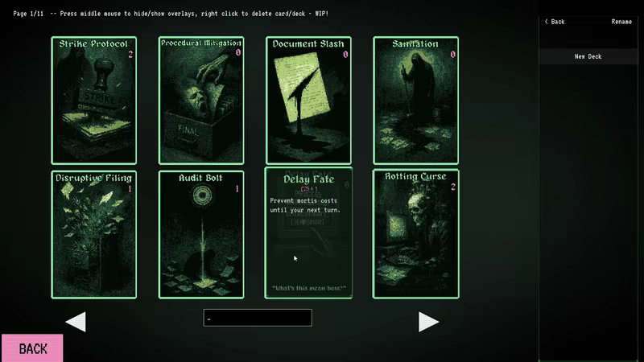Click the Audit Bolt card title
Screen dimensions: 644x362
(200, 178)
